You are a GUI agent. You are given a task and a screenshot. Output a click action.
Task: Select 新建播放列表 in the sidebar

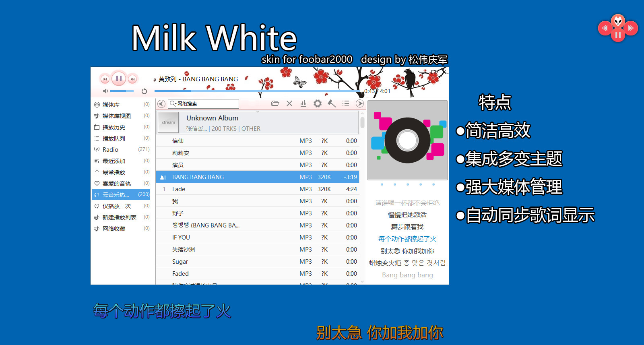point(122,217)
